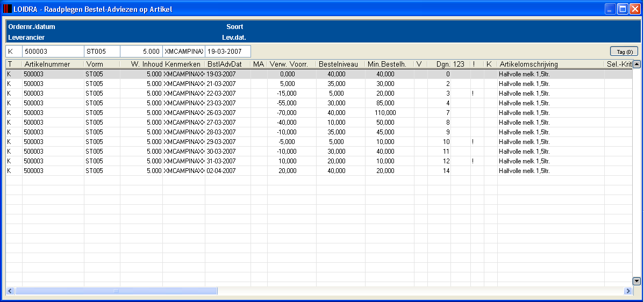
Task: Select the row dated 26-03-2007
Action: tap(319, 113)
